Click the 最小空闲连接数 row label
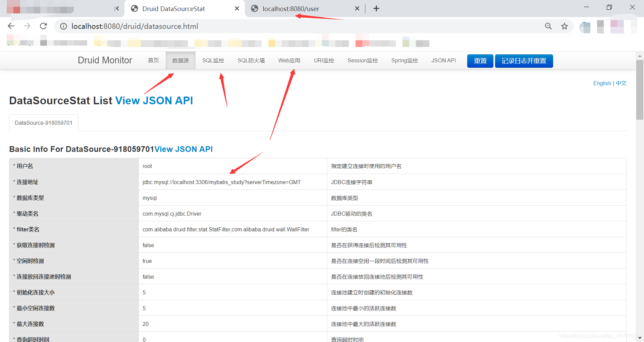This screenshot has height=342, width=644. [36, 308]
